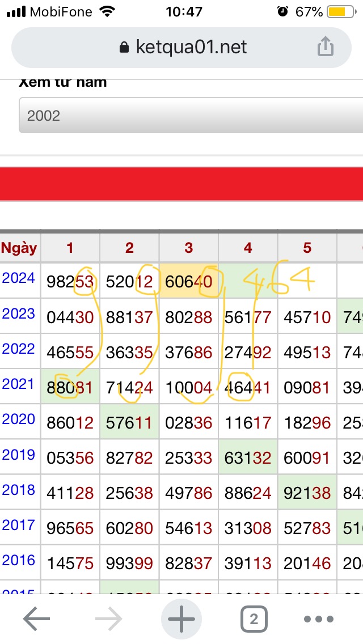The image size is (363, 644).
Task: Select cell 04430 in 2023 row
Action: point(70,317)
